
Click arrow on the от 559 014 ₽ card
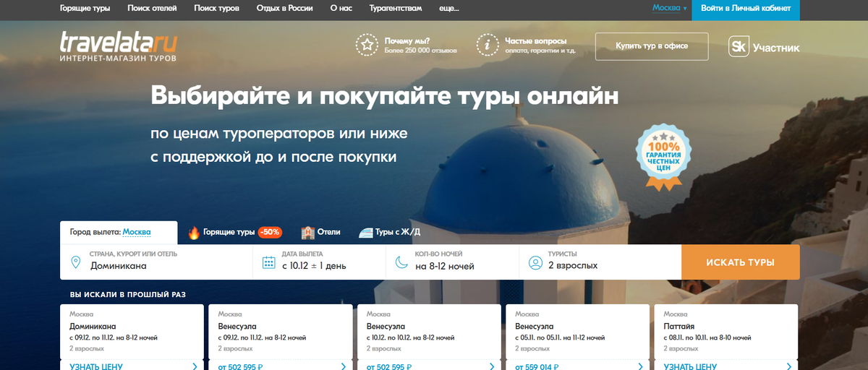(642, 366)
